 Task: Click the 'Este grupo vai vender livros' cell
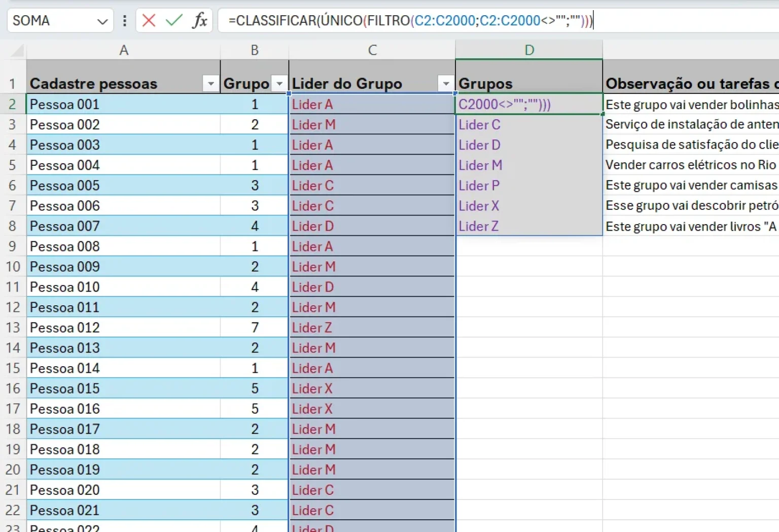(691, 226)
